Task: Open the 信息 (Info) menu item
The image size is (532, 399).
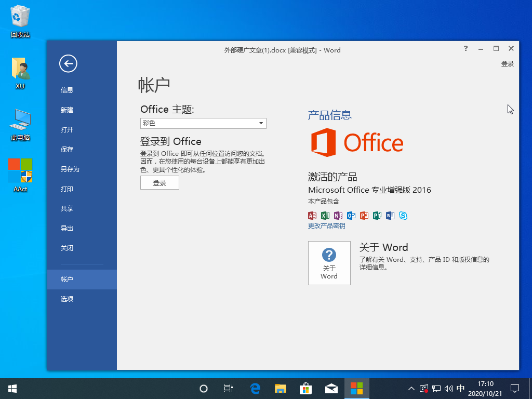Action: click(67, 90)
